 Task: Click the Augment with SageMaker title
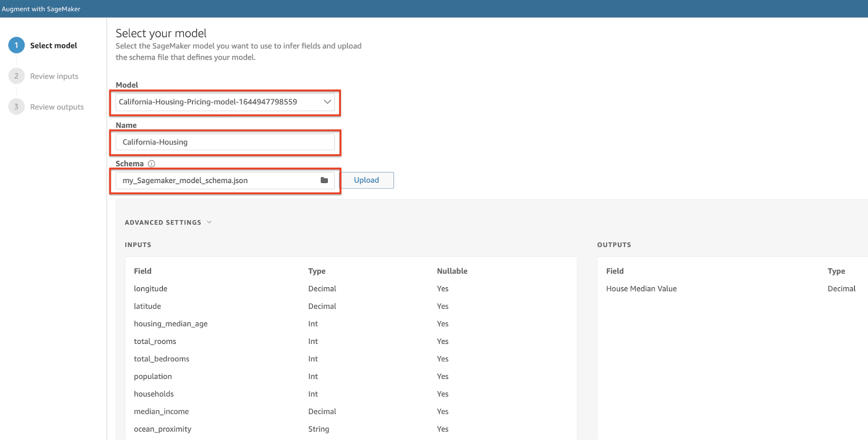41,9
